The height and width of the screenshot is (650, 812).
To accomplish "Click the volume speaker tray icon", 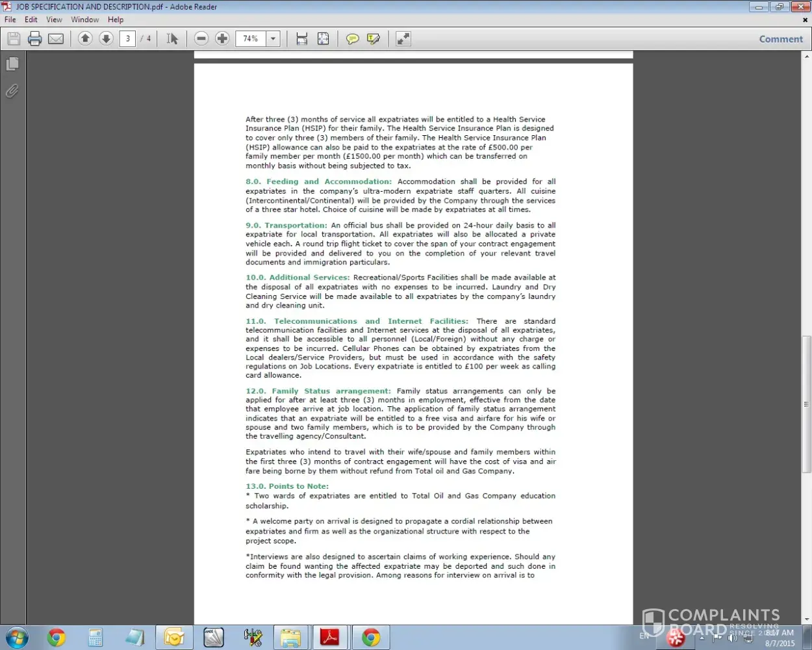I will click(733, 638).
